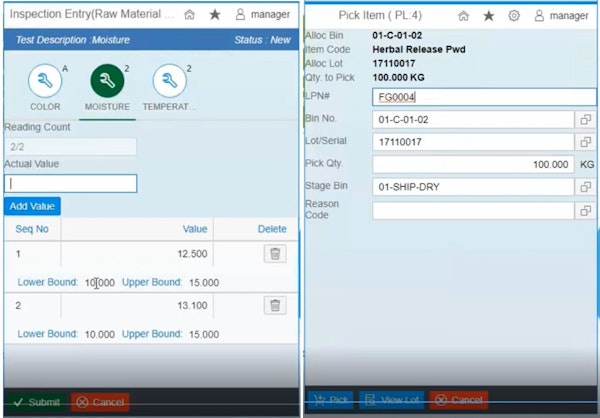600x418 pixels.
Task: Click Alloc Lot value 17110017
Action: click(x=394, y=64)
